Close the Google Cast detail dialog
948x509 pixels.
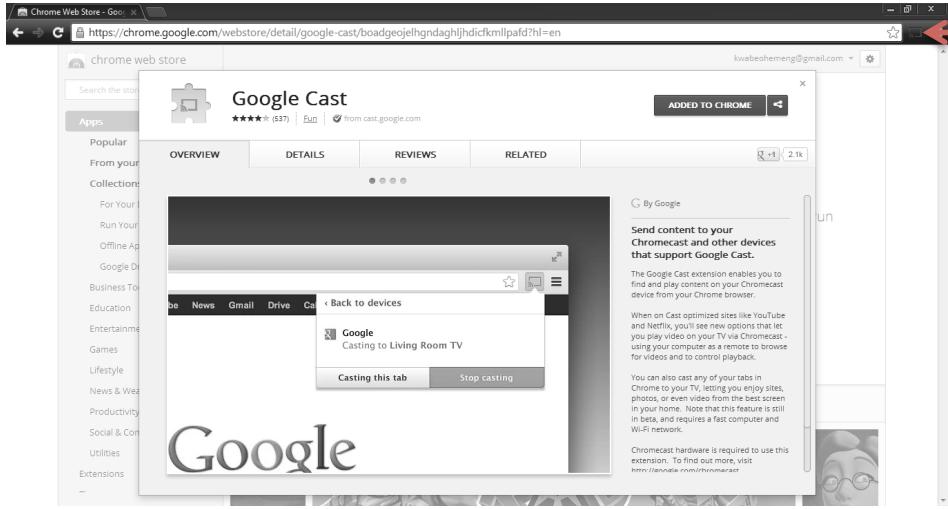pyautogui.click(x=802, y=83)
